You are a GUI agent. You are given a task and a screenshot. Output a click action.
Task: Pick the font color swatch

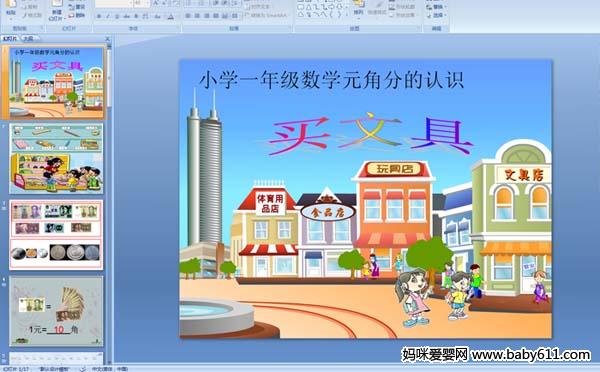[171, 16]
